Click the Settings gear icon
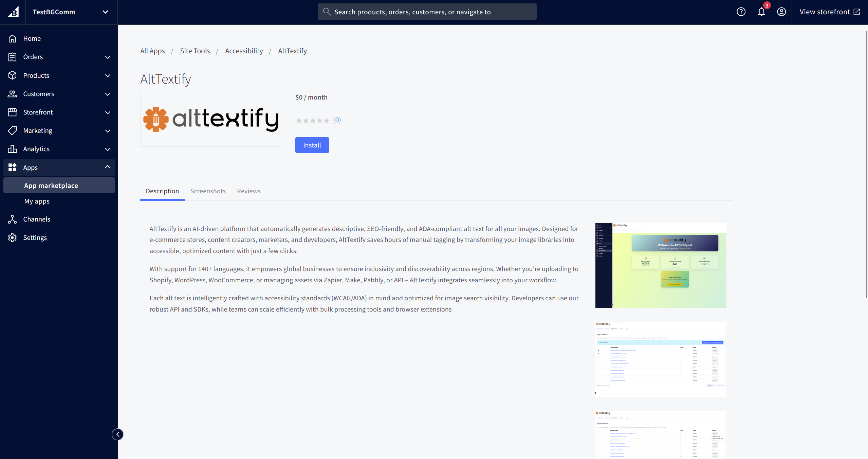Screen dimensions: 868x459 pyautogui.click(x=12, y=237)
